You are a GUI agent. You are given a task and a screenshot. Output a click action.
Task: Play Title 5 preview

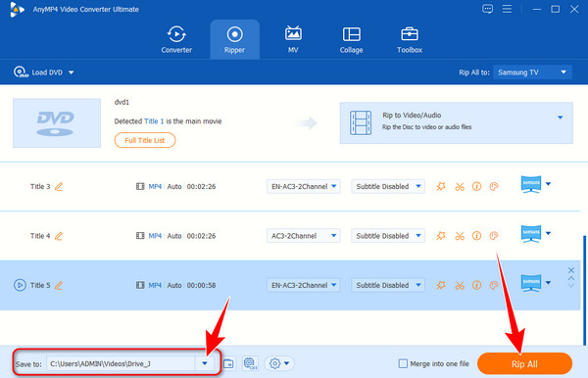coord(20,285)
